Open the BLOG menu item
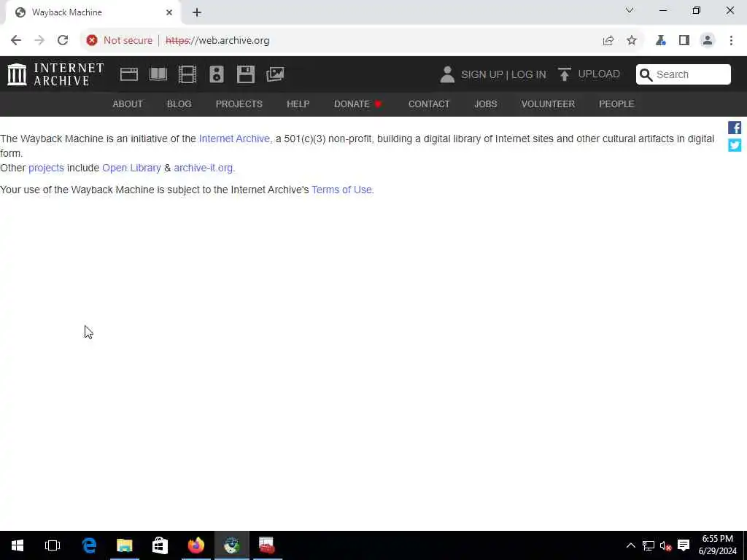This screenshot has width=747, height=560. tap(179, 104)
